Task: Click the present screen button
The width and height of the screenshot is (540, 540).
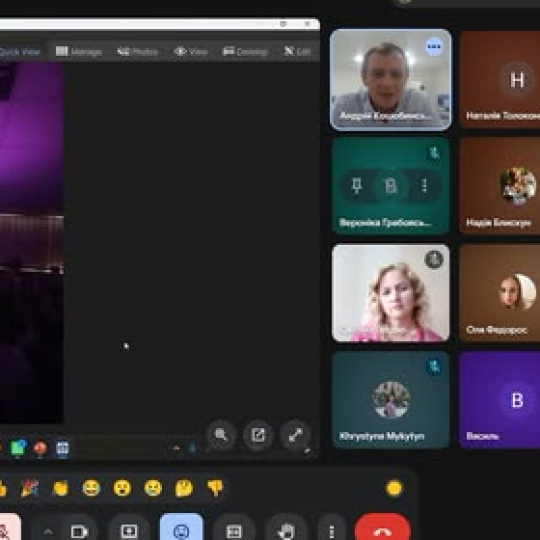Action: click(129, 531)
